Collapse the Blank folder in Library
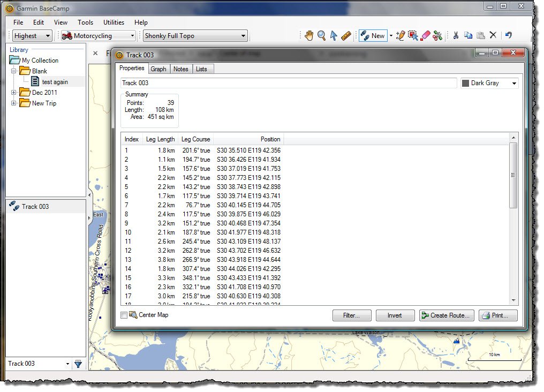 pos(14,71)
